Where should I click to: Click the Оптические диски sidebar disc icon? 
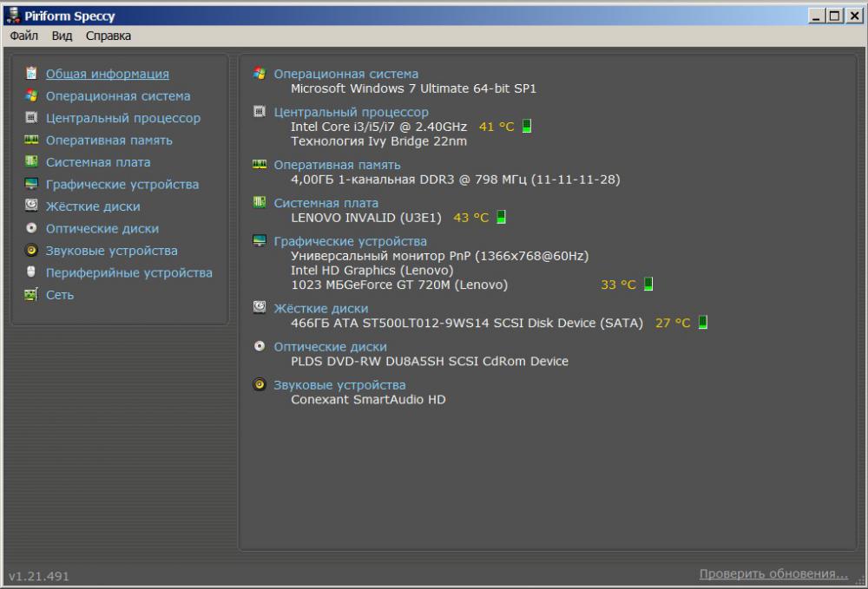click(x=31, y=228)
